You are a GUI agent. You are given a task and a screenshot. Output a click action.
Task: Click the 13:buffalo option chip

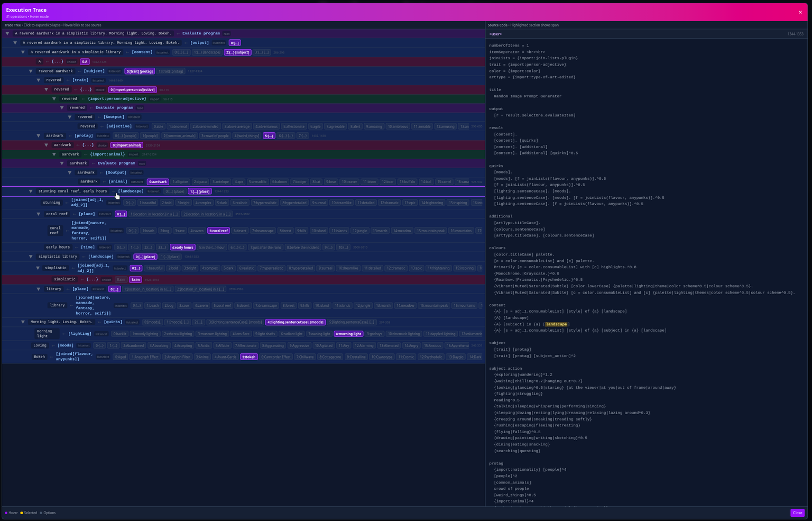point(408,182)
